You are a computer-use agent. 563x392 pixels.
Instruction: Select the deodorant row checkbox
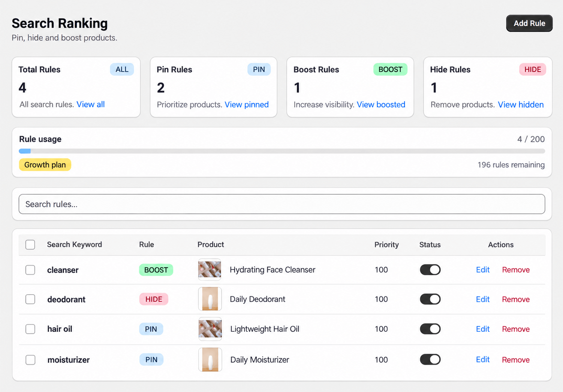[x=30, y=299]
